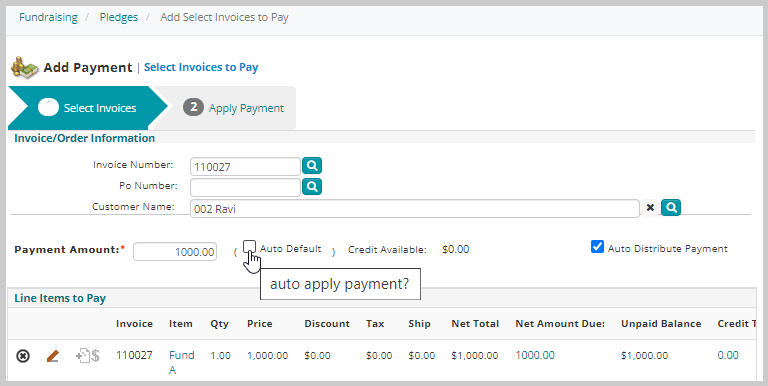Clear the Customer Name with the X icon
This screenshot has width=768, height=386.
click(x=650, y=208)
